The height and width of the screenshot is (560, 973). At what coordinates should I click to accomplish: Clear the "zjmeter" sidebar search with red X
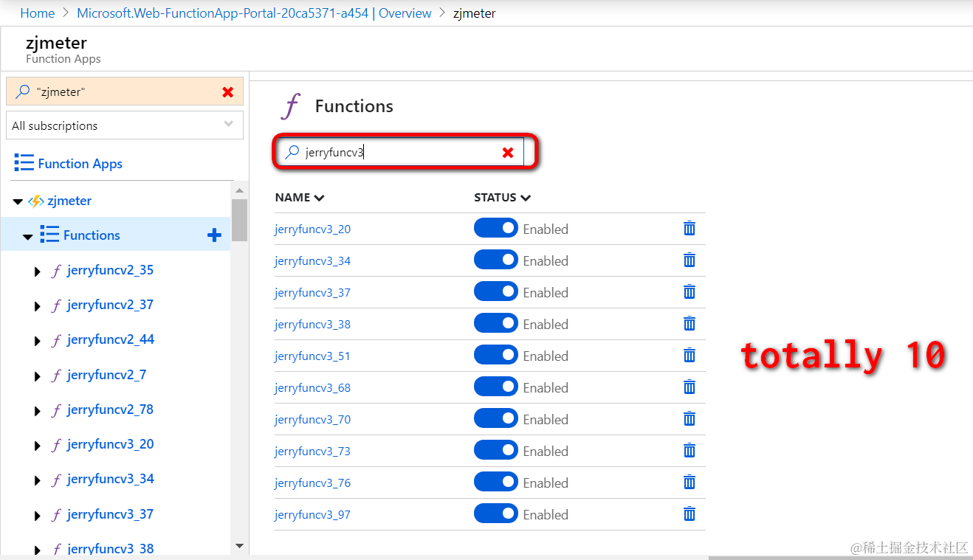coord(227,92)
